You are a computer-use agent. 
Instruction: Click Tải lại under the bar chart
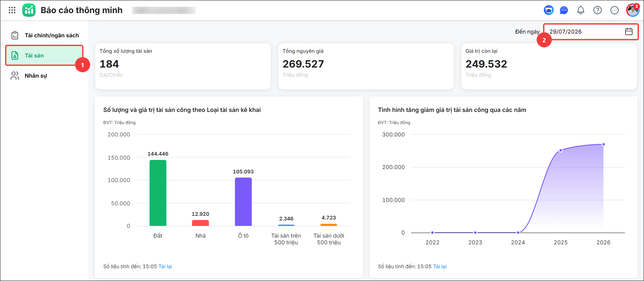tap(165, 267)
